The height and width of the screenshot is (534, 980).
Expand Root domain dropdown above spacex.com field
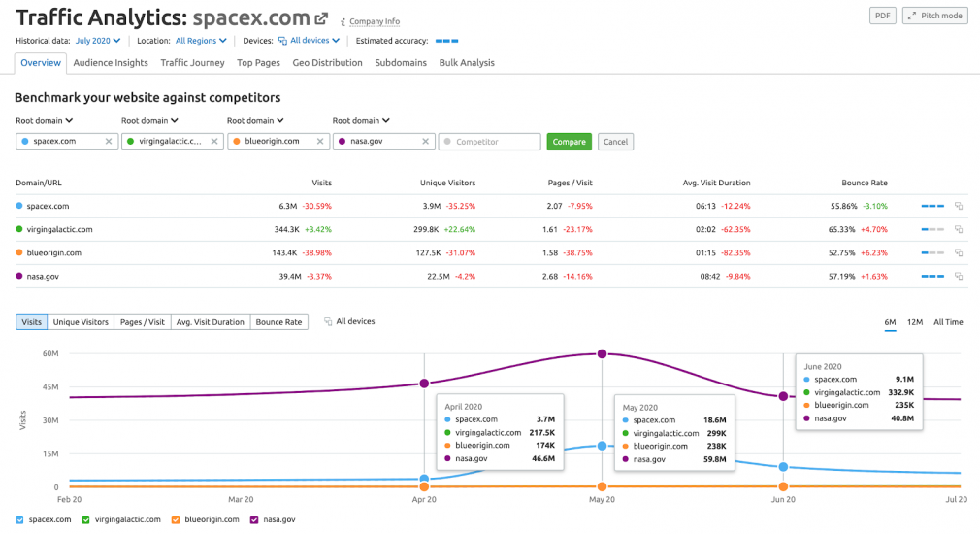45,120
